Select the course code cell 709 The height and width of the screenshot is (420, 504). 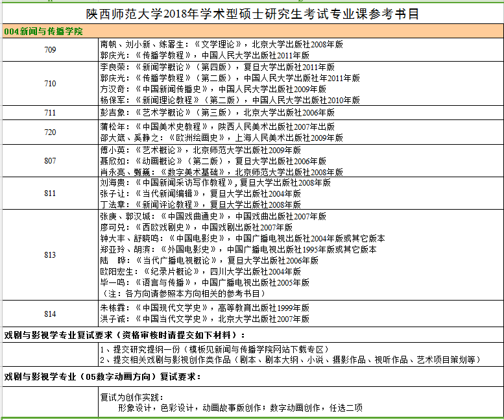point(50,49)
